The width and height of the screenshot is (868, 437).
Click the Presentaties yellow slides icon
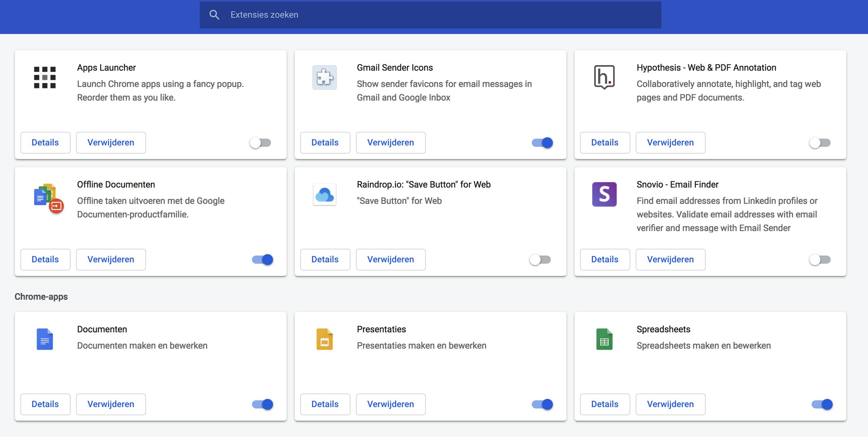tap(325, 339)
